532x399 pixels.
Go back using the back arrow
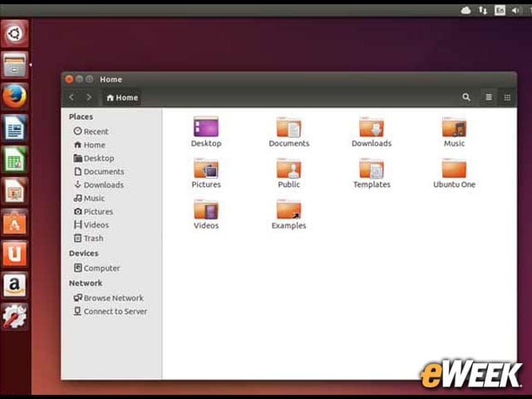point(71,97)
